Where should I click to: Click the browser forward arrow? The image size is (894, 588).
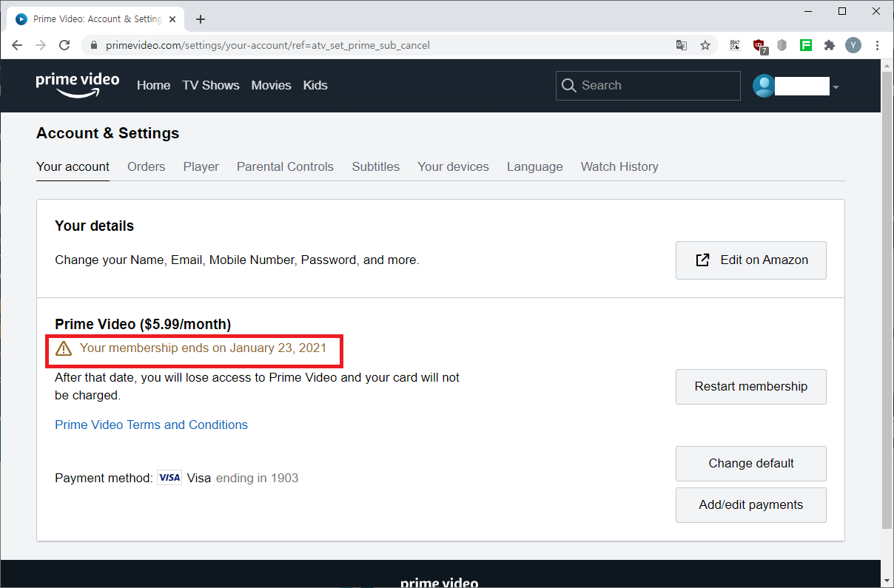coord(41,45)
